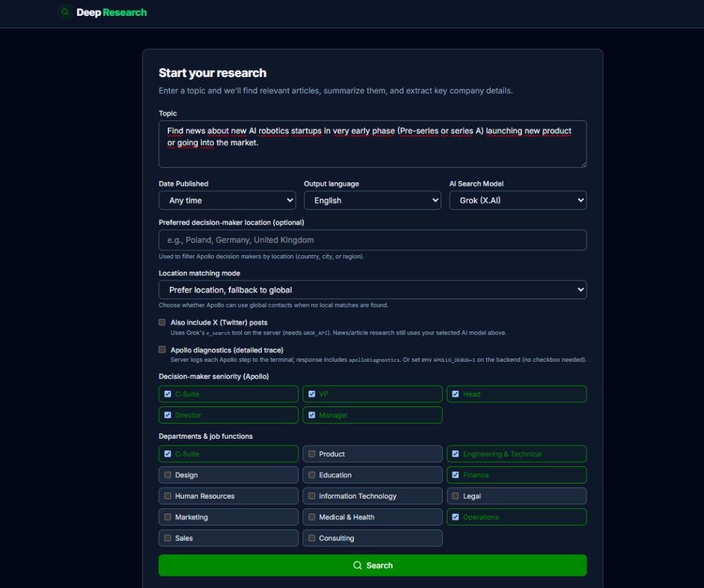Uncheck the Director seniority option
The image size is (704, 588).
tap(168, 415)
